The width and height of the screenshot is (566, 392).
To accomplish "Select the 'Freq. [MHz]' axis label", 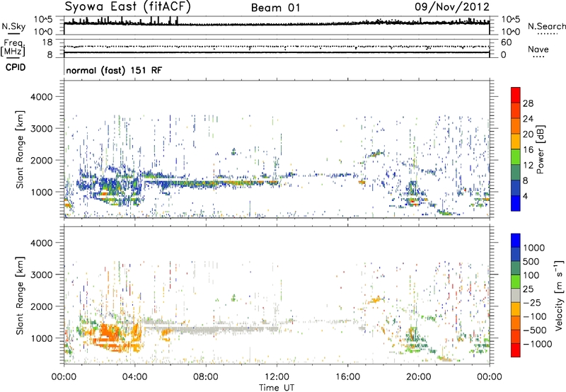I will 13,48.
